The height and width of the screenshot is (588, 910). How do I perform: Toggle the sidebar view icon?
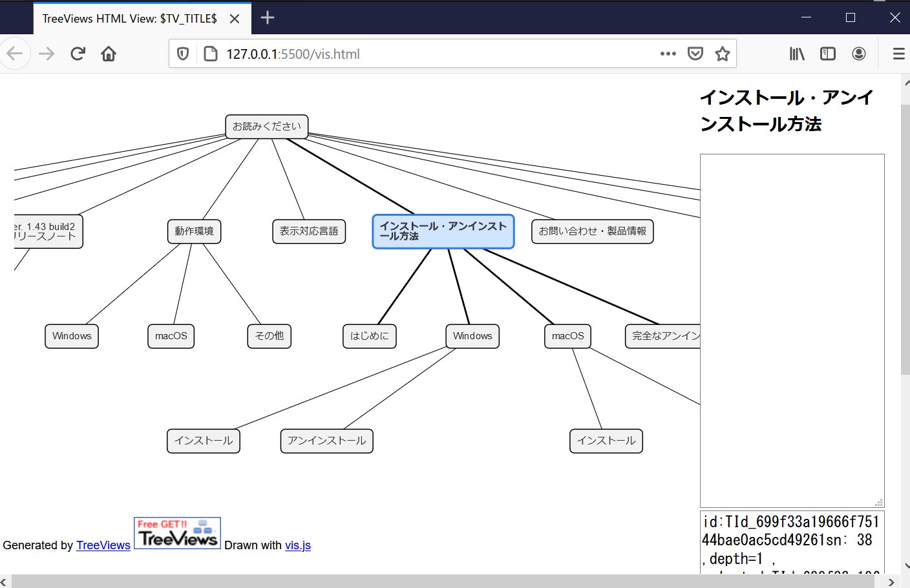click(828, 54)
